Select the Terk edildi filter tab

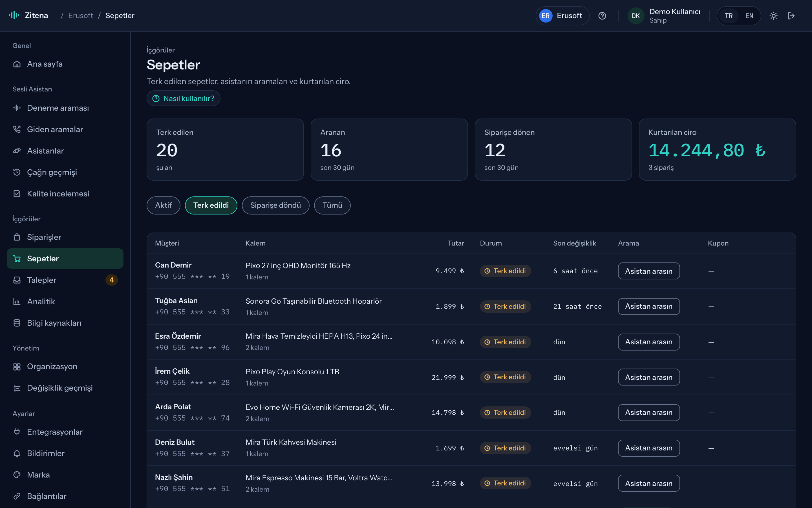(211, 205)
